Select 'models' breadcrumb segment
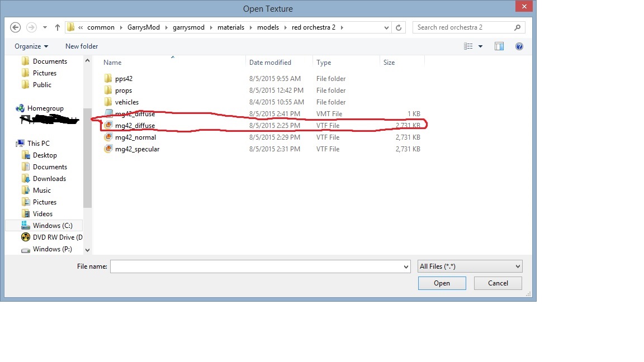644x362 pixels. [268, 27]
